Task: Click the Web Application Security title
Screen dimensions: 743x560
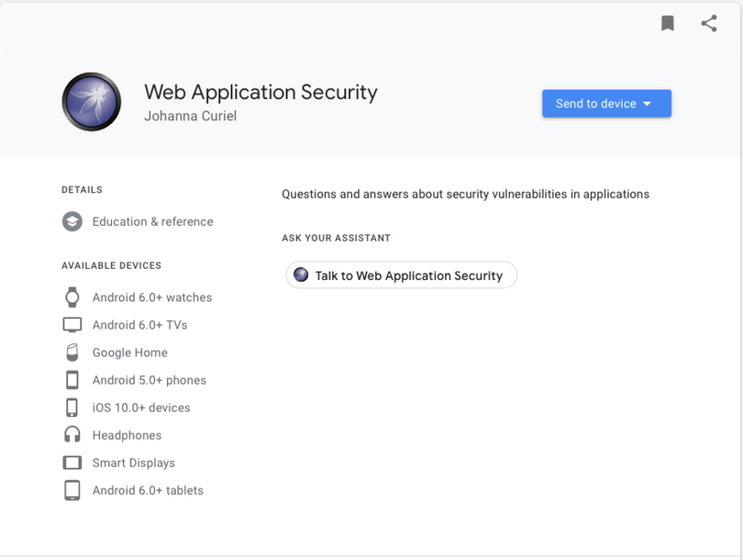Action: 260,91
